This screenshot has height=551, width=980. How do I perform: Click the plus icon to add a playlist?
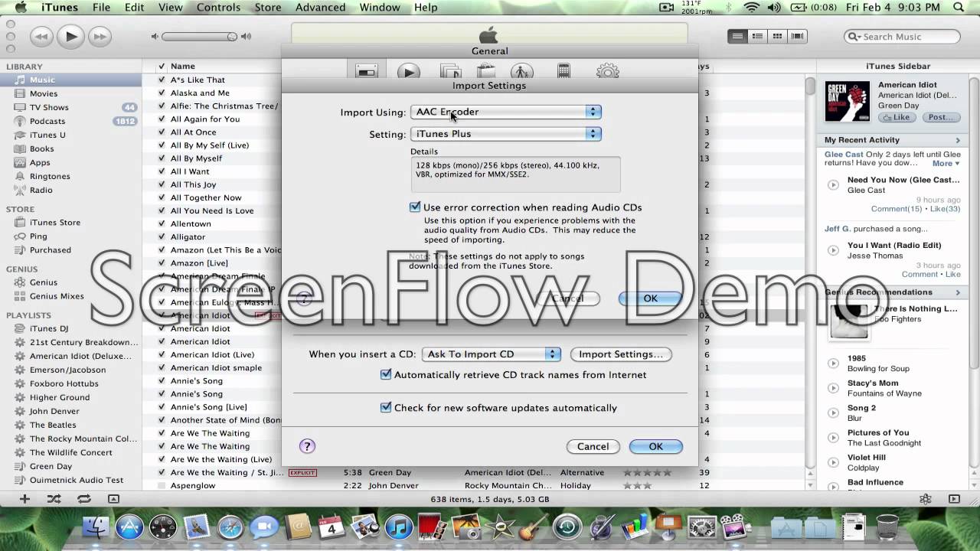(24, 499)
